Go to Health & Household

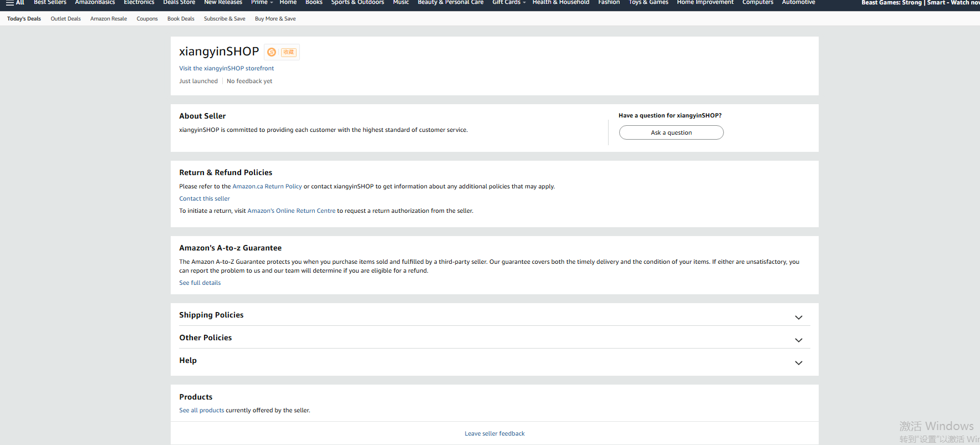click(x=561, y=3)
